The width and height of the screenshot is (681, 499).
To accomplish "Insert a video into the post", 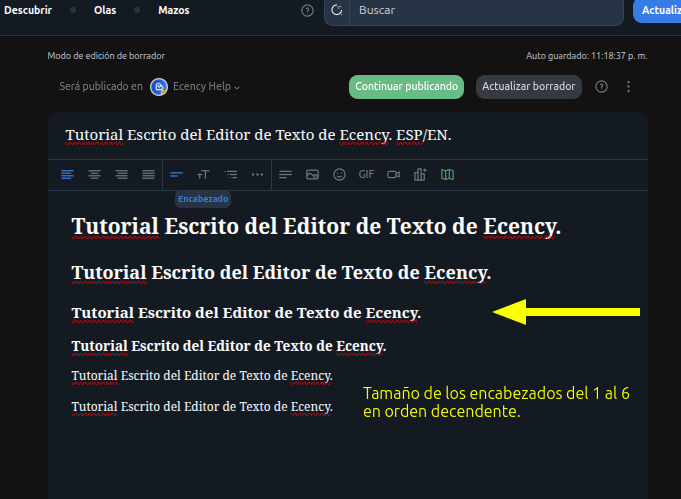I will (x=393, y=175).
